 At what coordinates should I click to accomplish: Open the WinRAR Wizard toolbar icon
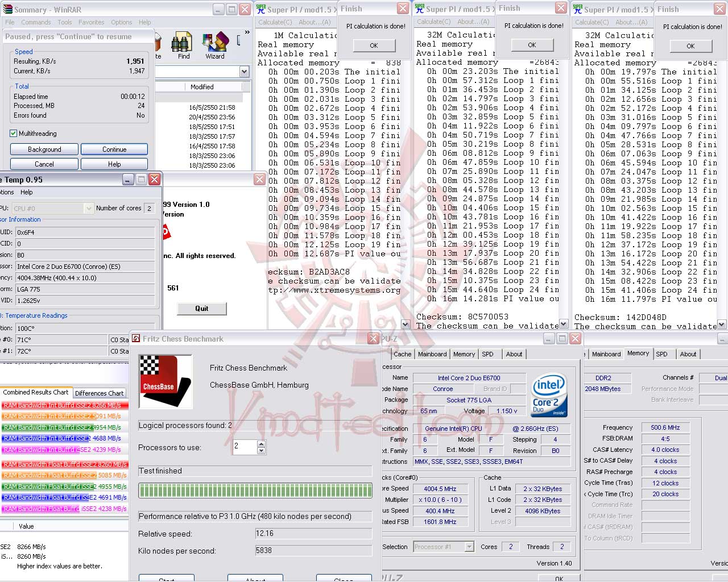point(215,46)
